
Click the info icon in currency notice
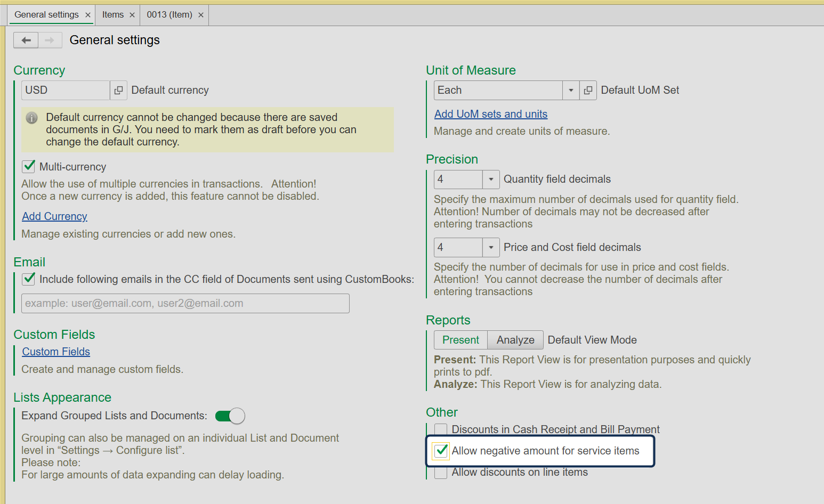tap(32, 118)
